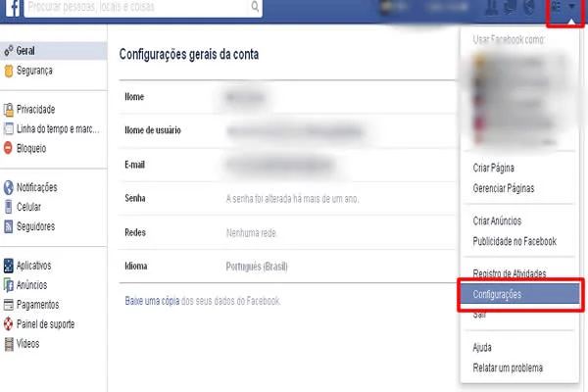
Task: Expand the account dropdown arrow
Action: (572, 7)
